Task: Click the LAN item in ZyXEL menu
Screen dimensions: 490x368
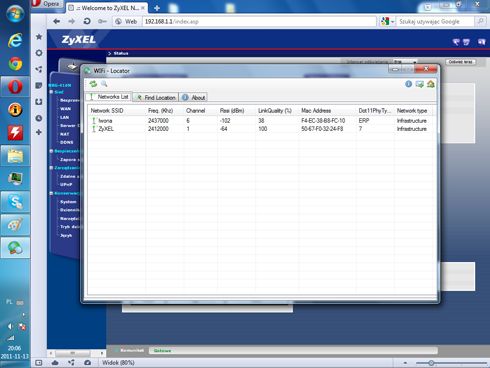Action: pyautogui.click(x=64, y=117)
